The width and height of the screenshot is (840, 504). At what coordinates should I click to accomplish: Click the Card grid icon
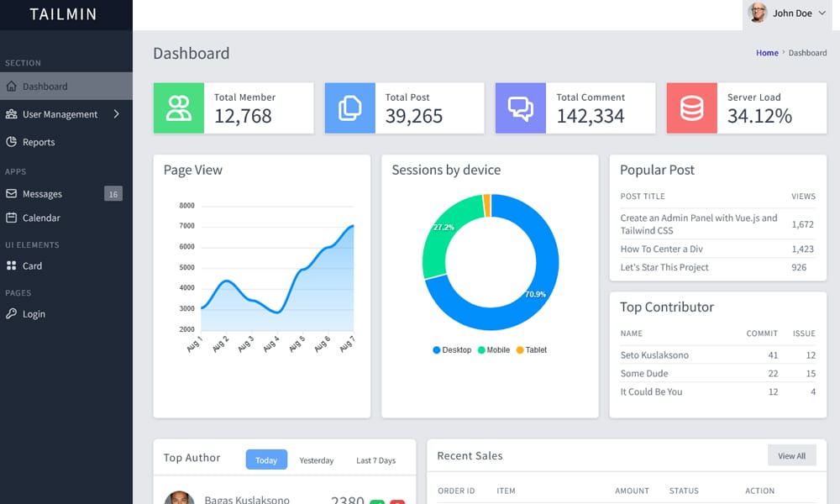tap(12, 265)
